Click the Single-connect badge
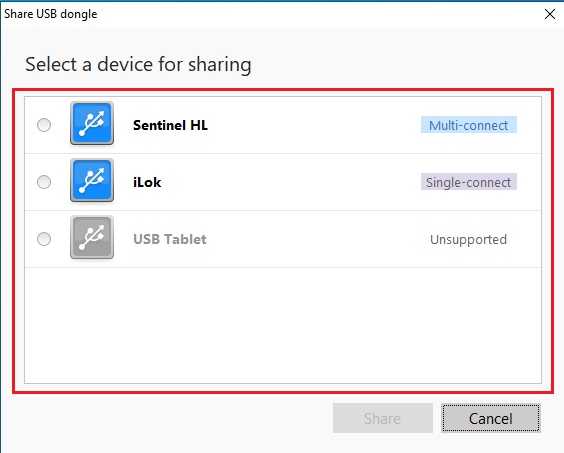 click(469, 182)
